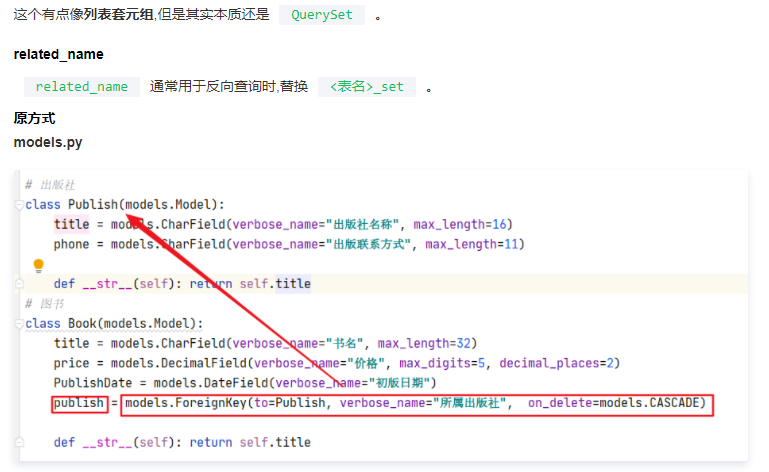Click the PublishDate DateField line
The width and height of the screenshot is (769, 472).
[x=245, y=383]
